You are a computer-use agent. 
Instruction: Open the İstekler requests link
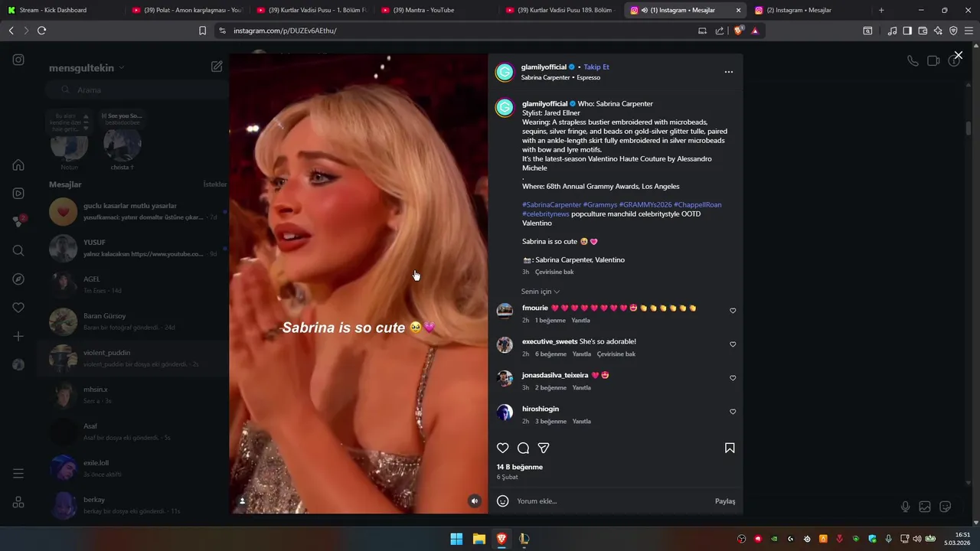coord(215,184)
